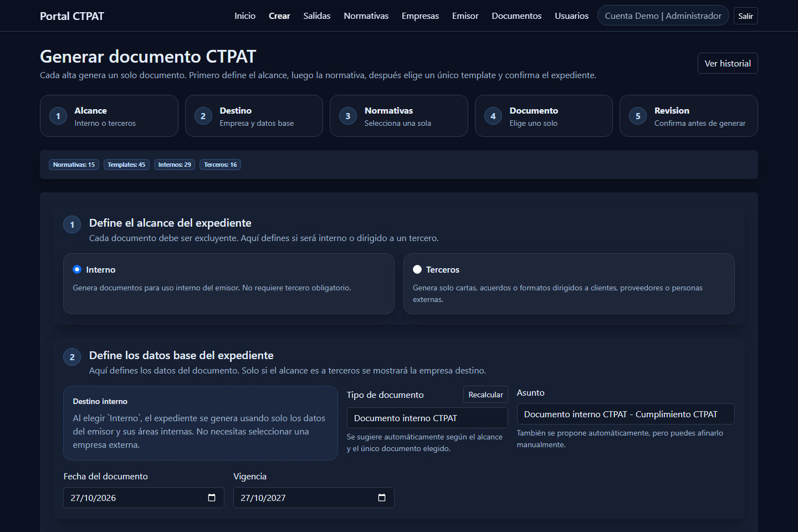Open Empresas page from navigation
798x532 pixels.
coord(420,16)
